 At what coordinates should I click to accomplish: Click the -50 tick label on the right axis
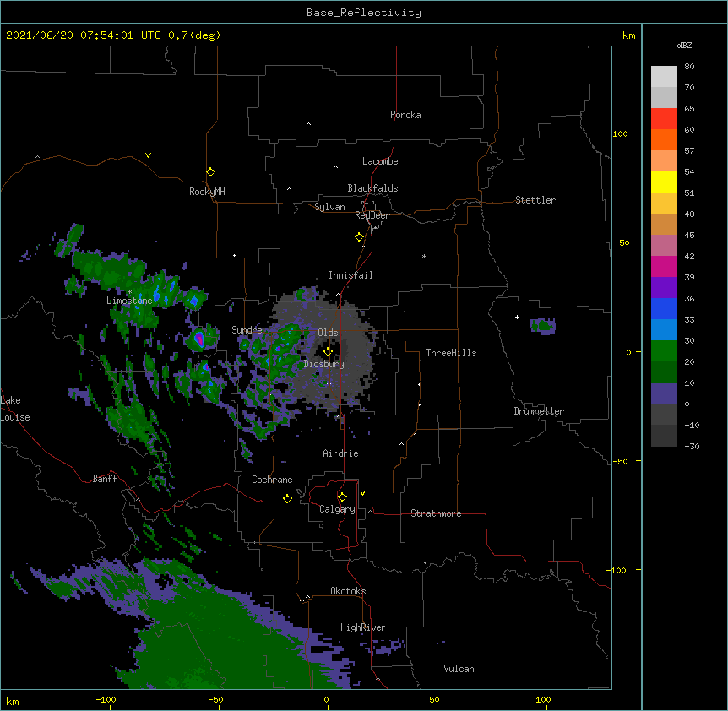[620, 461]
